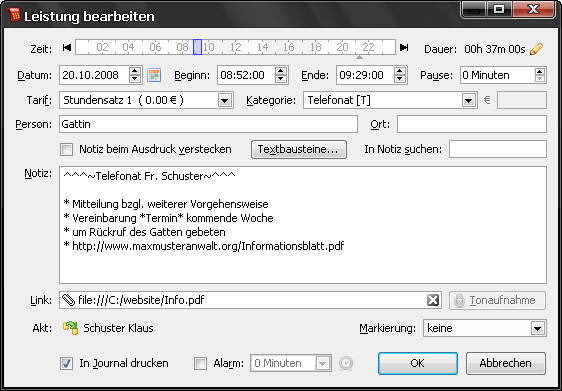Click the small triangle marker below timeline
Viewport: 562px width, 391px height.
[359, 57]
